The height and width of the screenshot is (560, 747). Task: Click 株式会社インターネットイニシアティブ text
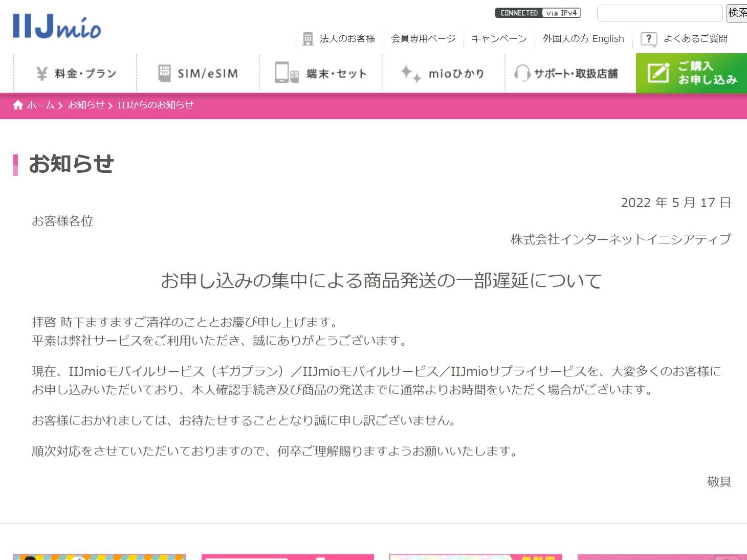click(x=621, y=239)
